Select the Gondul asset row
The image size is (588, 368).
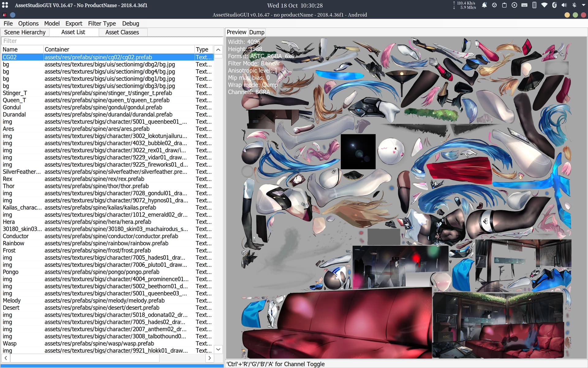(x=107, y=107)
